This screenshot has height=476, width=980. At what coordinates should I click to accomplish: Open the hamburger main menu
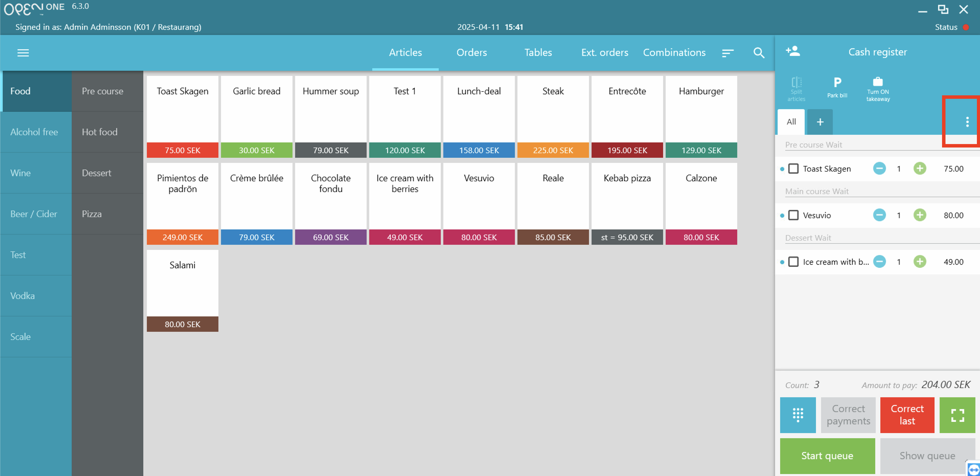(23, 53)
